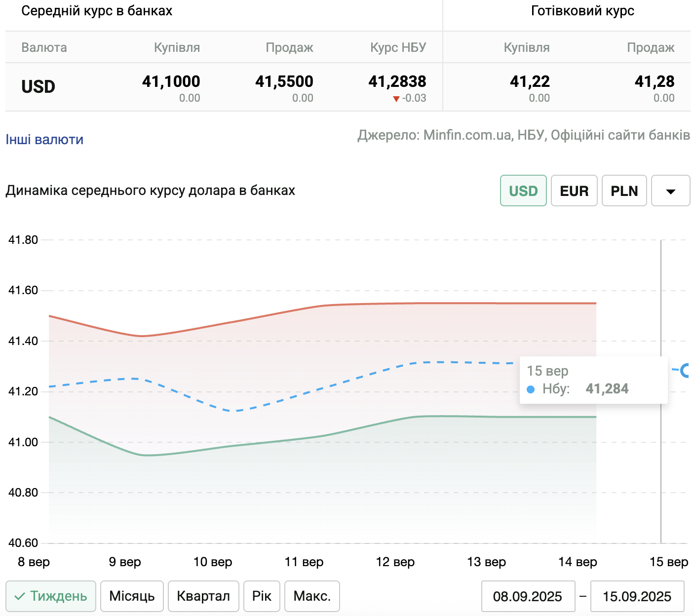The width and height of the screenshot is (694, 616).
Task: Click the red down arrow NBU change indicator
Action: coord(396,99)
